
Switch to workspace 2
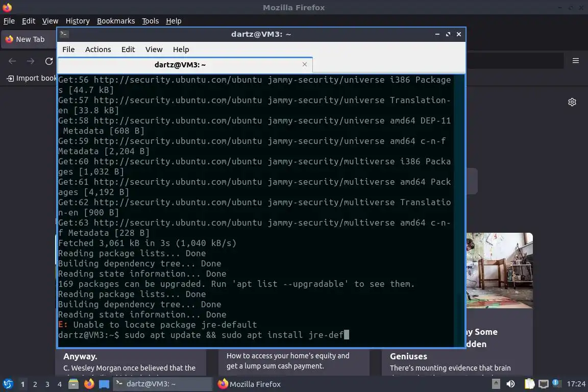[x=35, y=384]
